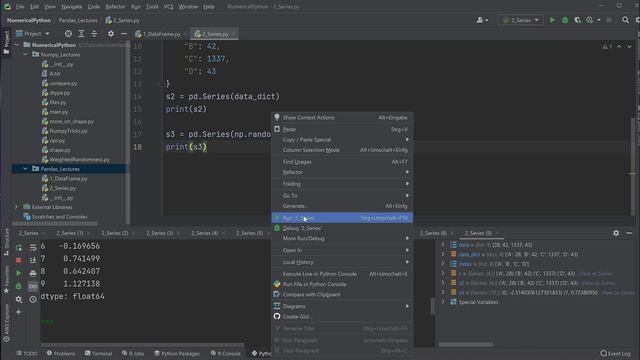Open the Project view dropdown
Screen dimensions: 640x360
pos(33,33)
